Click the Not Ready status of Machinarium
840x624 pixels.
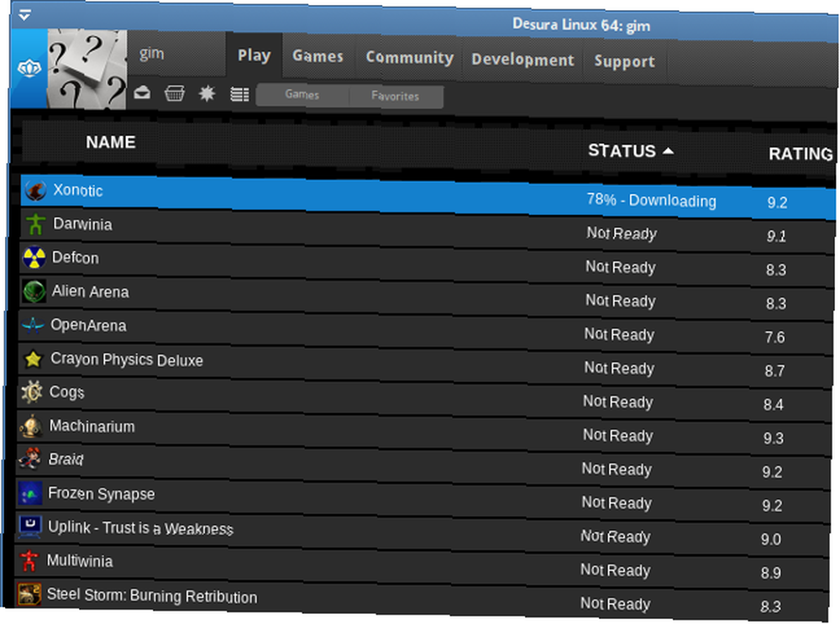click(617, 436)
